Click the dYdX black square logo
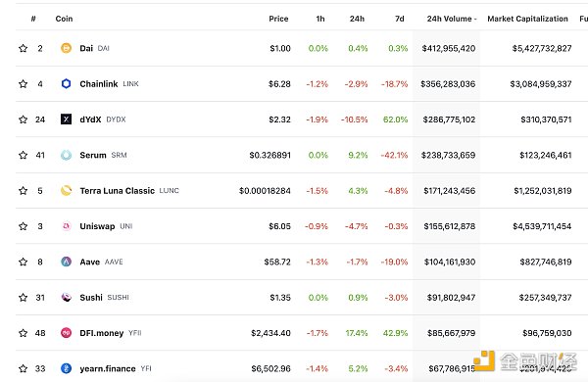Viewport: 588px width, 382px height. pyautogui.click(x=66, y=119)
